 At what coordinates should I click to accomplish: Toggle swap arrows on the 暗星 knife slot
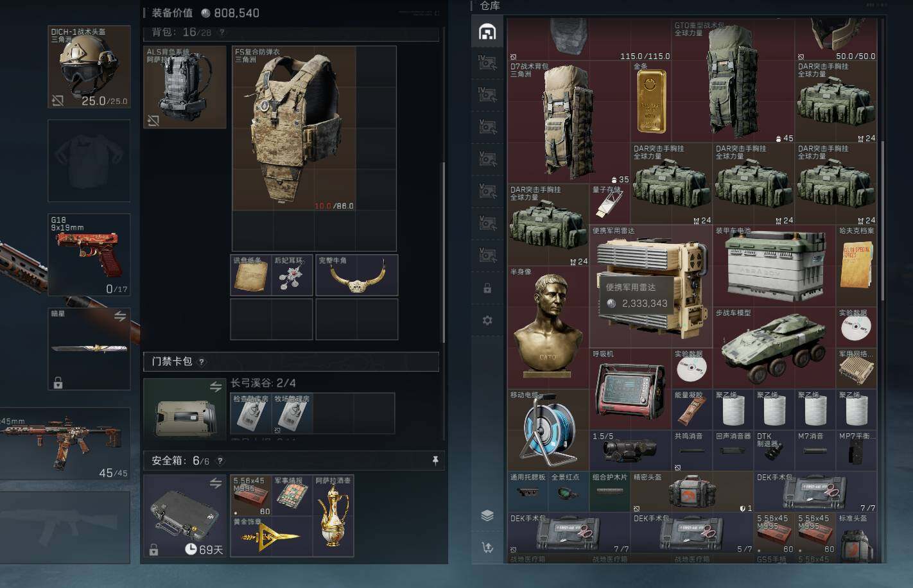[x=120, y=316]
